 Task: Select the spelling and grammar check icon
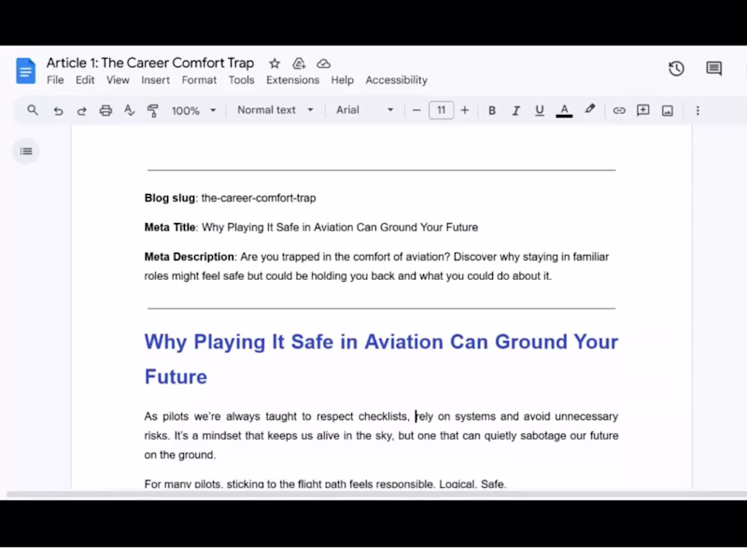click(x=129, y=110)
